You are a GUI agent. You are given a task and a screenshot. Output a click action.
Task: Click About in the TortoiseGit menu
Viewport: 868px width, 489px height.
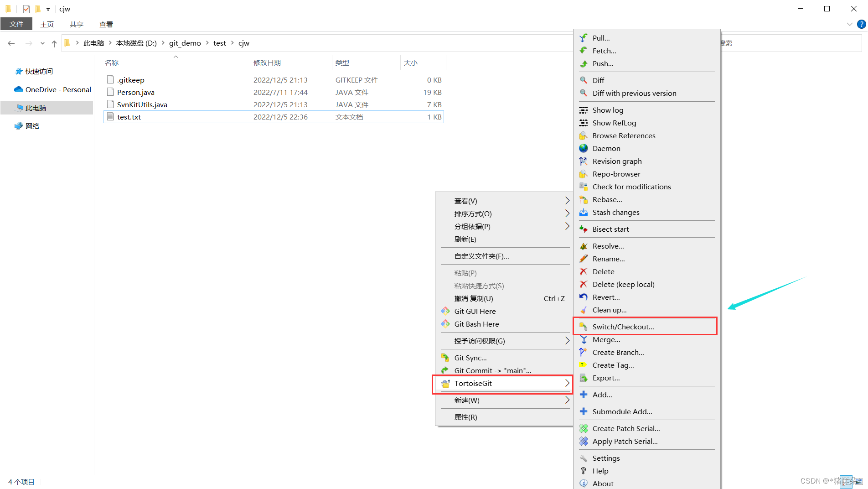coord(646,484)
